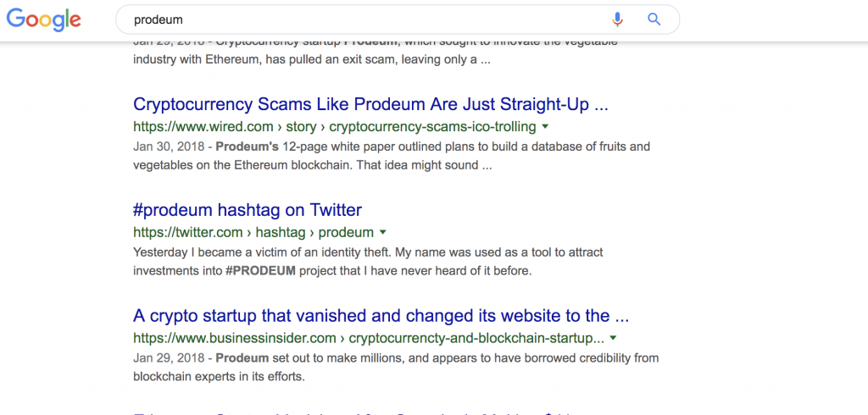Expand dropdown arrow beside businessinsider.com URL
This screenshot has height=415, width=868.
coord(614,338)
